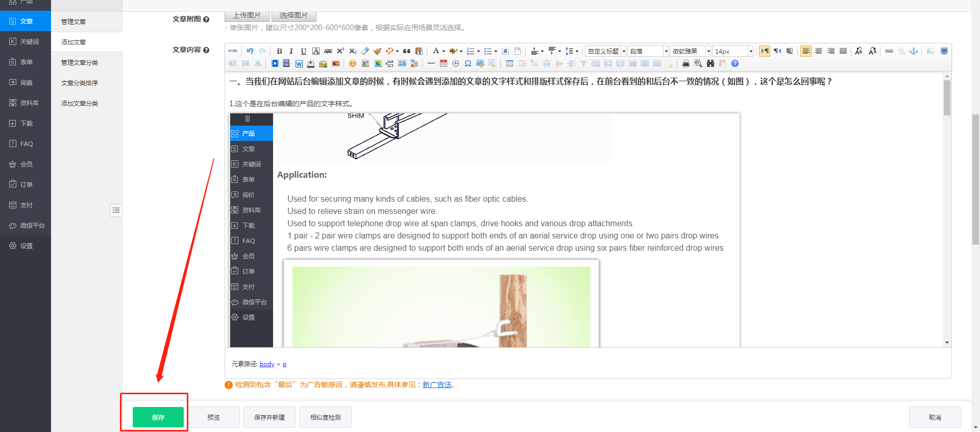Screen dimensions: 980x432
Task: Toggle align left justification
Action: tap(806, 51)
